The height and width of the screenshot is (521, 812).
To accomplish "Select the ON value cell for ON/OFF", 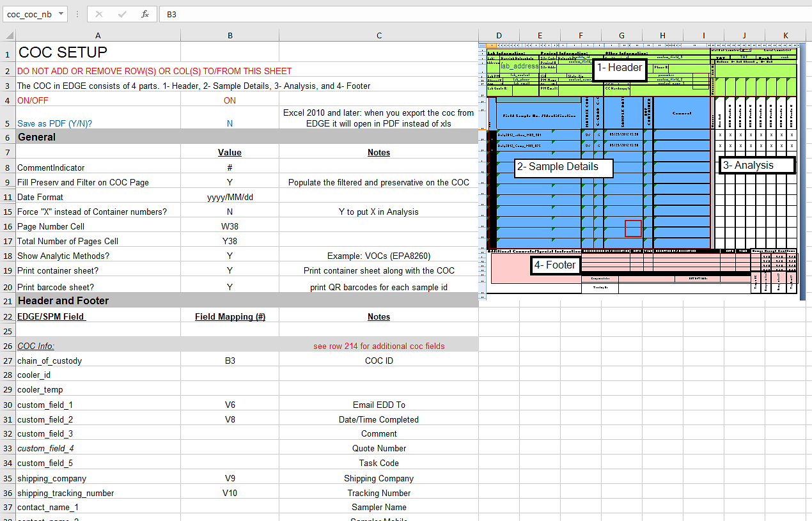I will click(230, 100).
